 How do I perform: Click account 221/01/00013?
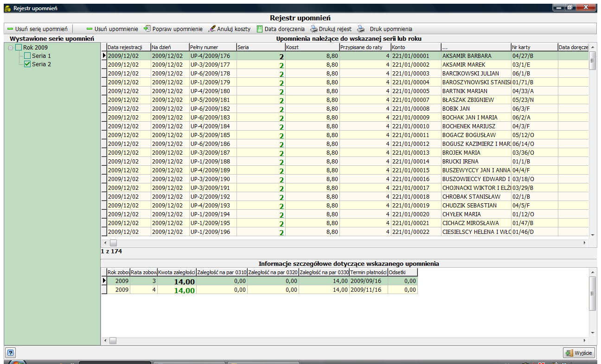click(411, 152)
